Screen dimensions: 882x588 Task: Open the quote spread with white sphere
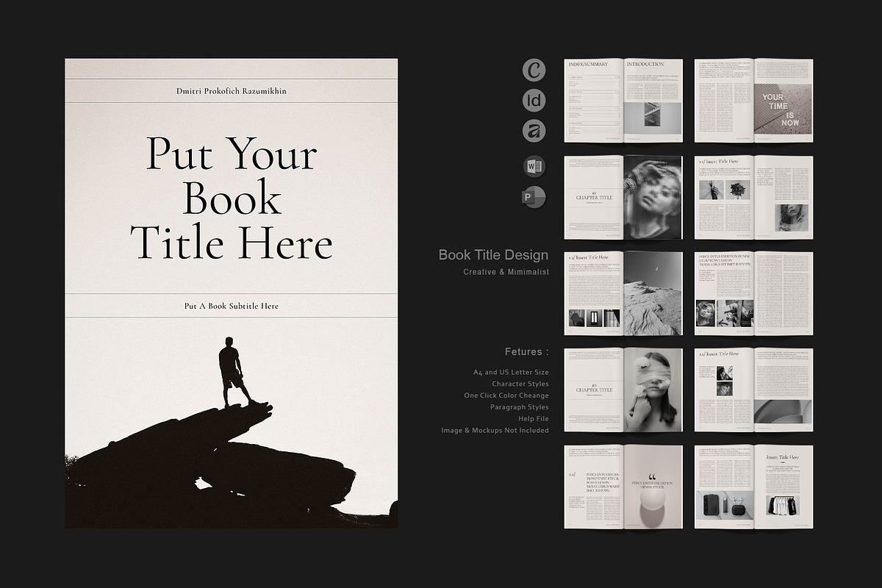pos(623,487)
